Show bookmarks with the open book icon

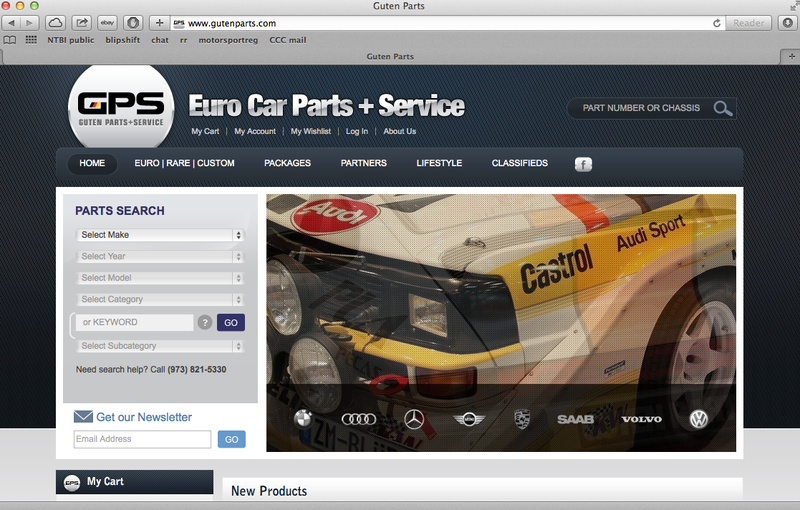[x=10, y=40]
